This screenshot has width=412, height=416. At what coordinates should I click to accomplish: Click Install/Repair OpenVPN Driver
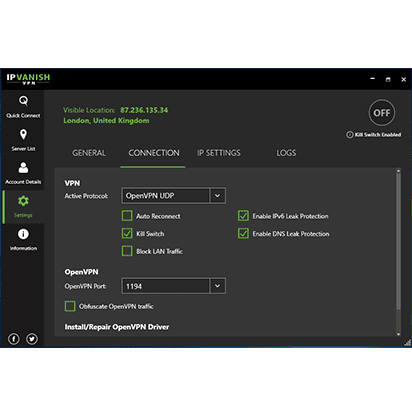[117, 327]
